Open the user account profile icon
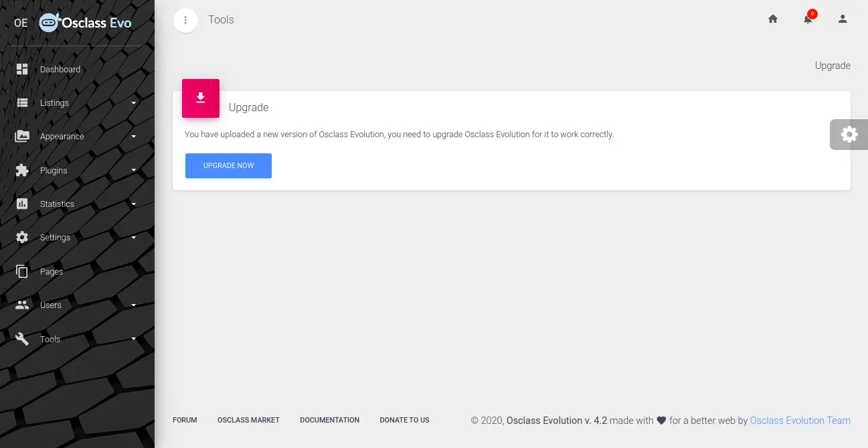The height and width of the screenshot is (448, 868). 843,19
